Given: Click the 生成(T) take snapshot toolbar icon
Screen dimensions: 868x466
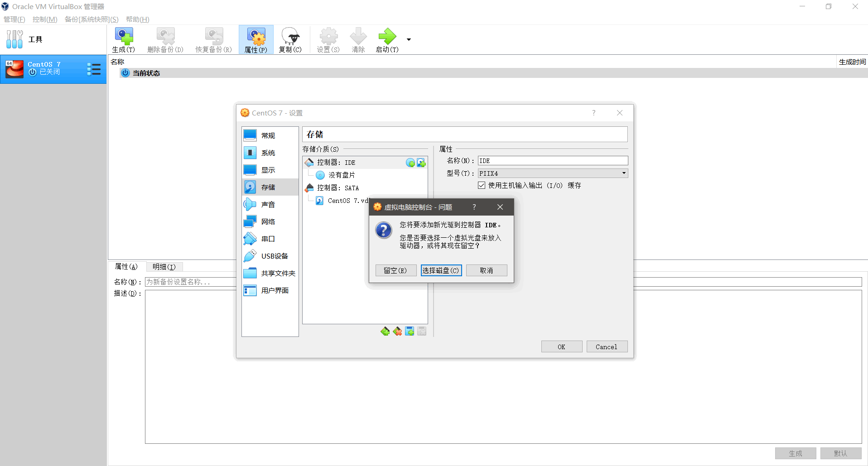Looking at the screenshot, I should tap(124, 40).
